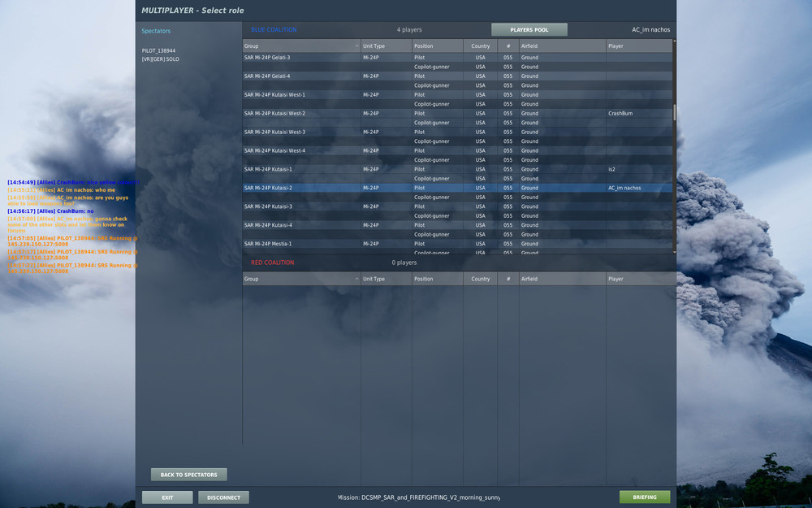Join Copilot-gunner slot under Kutaisi West-2

(x=457, y=123)
